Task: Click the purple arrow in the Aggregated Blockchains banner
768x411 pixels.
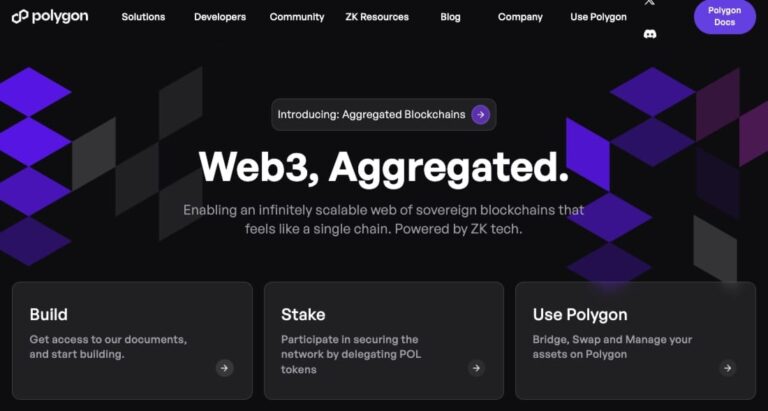Action: click(481, 114)
